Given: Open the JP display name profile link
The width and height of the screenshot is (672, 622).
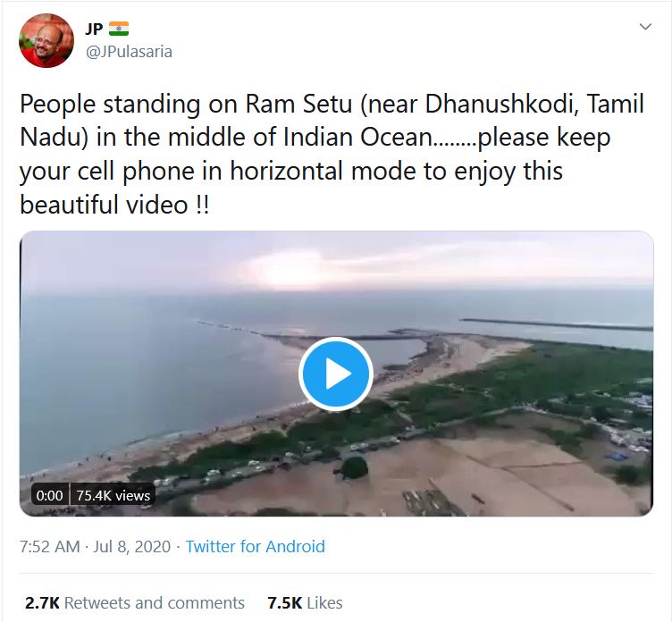Looking at the screenshot, I should pos(94,29).
